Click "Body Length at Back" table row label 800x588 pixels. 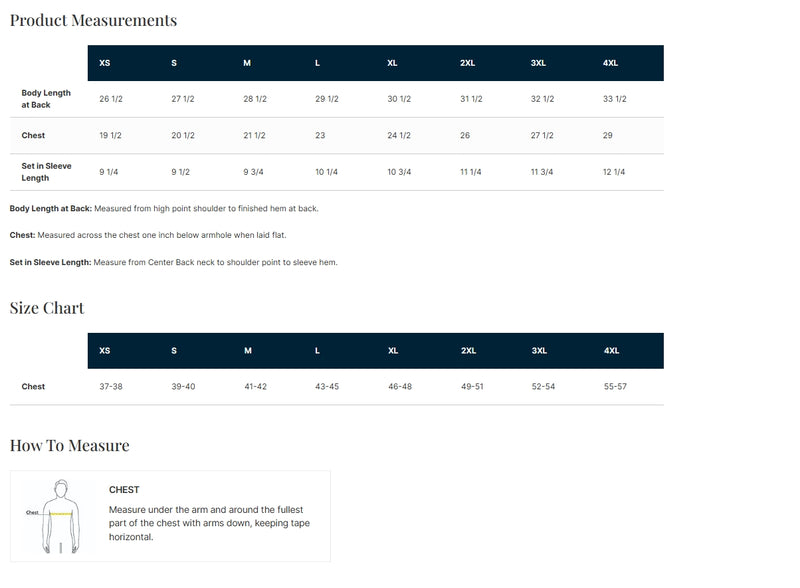coord(46,99)
